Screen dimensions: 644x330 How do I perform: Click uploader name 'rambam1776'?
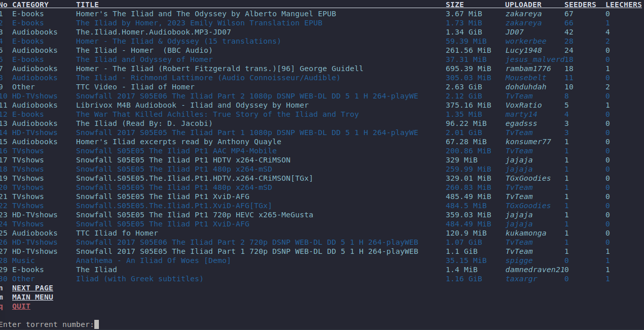[528, 69]
